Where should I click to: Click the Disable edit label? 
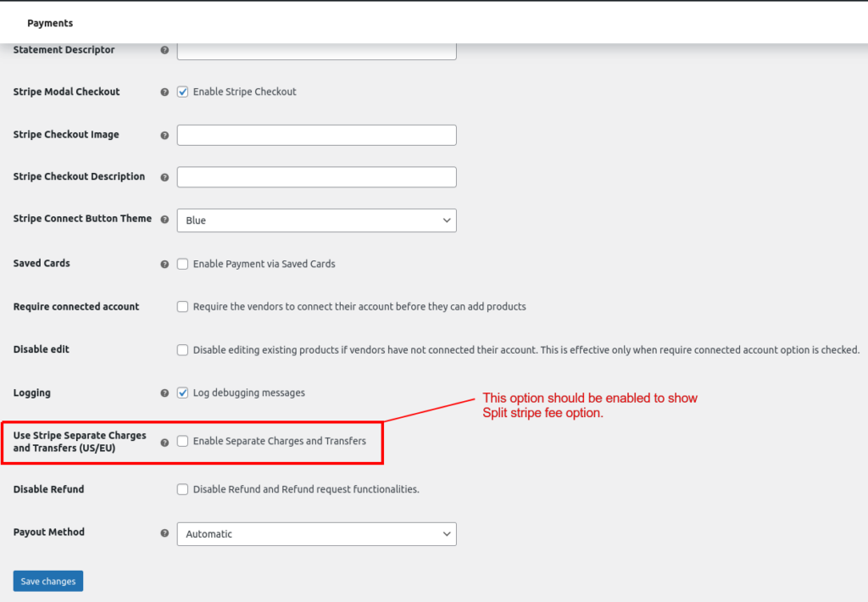41,348
